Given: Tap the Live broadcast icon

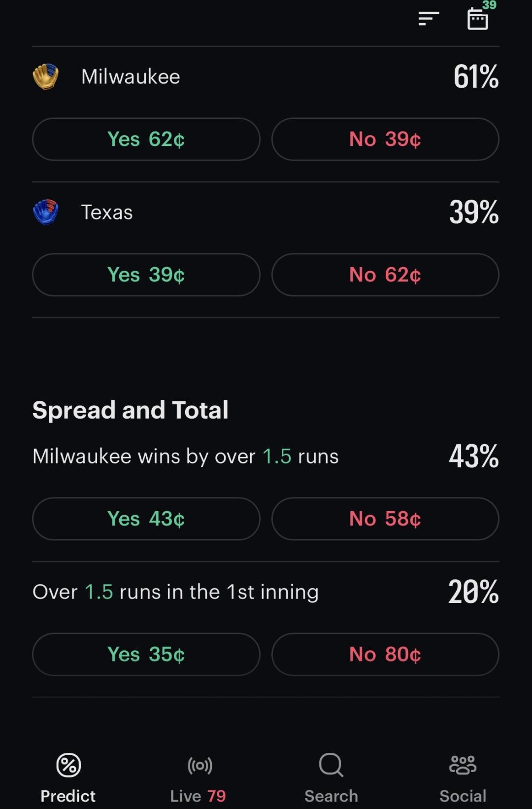Looking at the screenshot, I should point(200,765).
